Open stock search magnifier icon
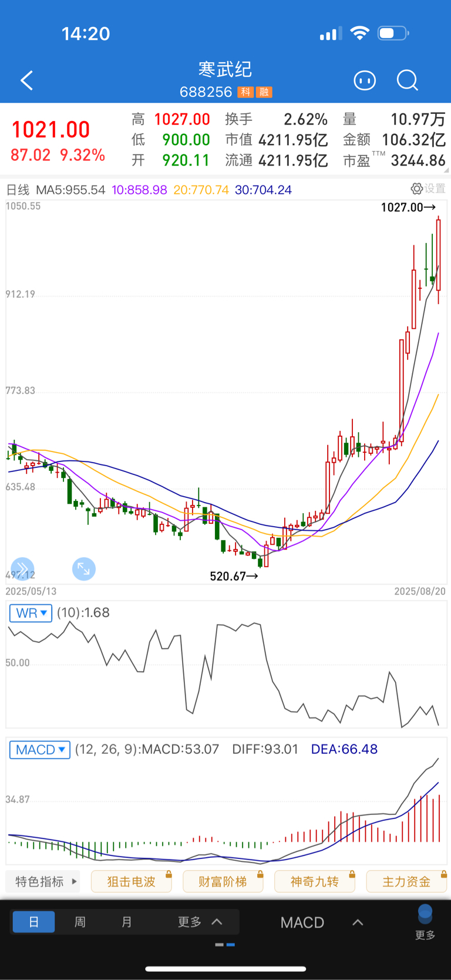 (408, 80)
